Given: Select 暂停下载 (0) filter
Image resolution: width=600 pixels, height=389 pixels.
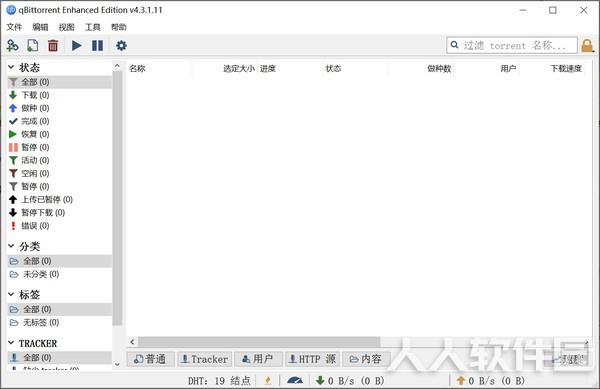Looking at the screenshot, I should tap(59, 212).
